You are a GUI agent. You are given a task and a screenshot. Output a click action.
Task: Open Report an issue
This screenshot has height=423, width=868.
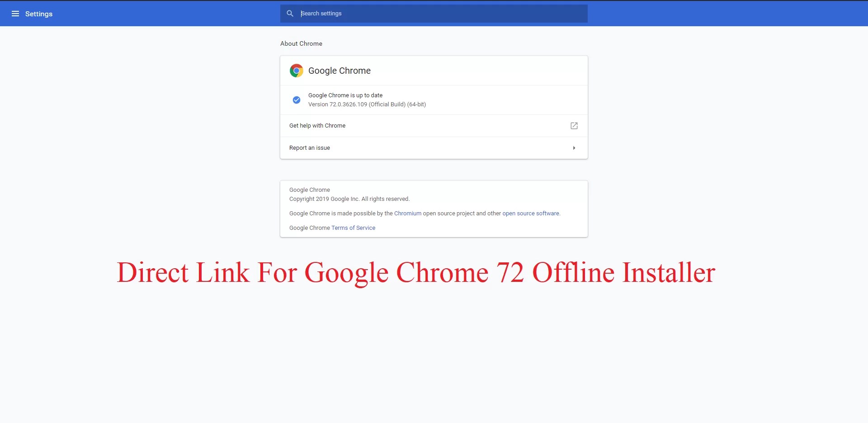(x=434, y=148)
